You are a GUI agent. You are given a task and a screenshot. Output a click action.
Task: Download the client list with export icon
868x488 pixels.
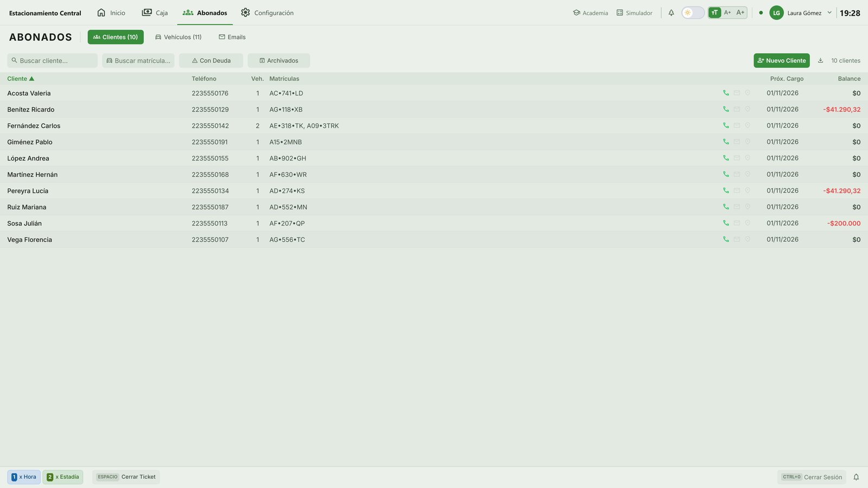tap(820, 61)
